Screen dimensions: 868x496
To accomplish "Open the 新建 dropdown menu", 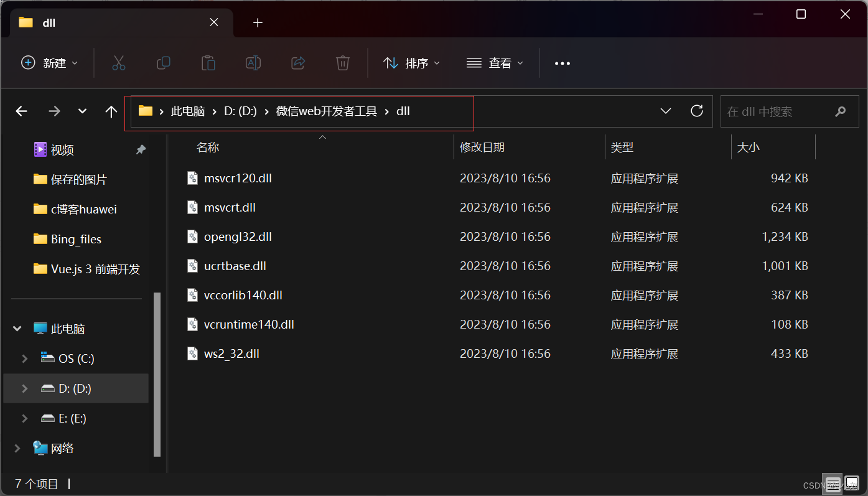I will (x=50, y=63).
